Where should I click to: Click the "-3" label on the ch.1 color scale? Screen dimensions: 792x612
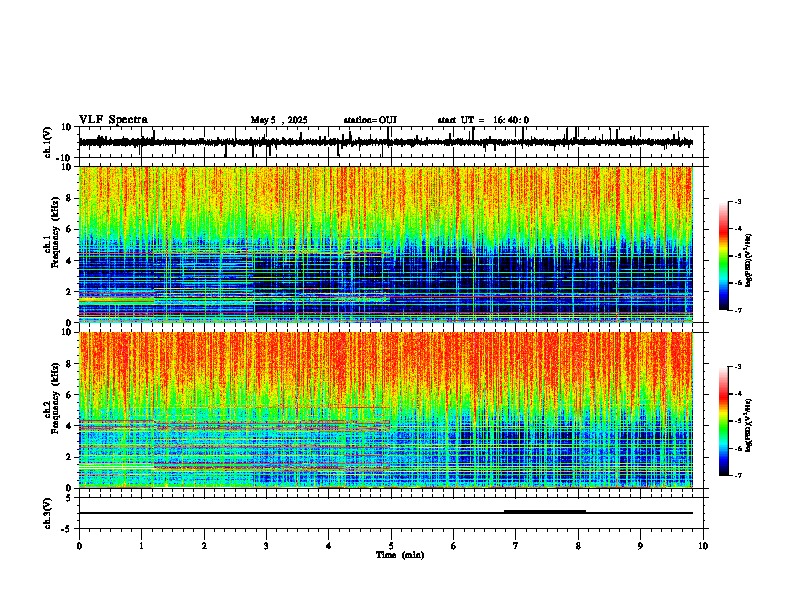[x=737, y=201]
